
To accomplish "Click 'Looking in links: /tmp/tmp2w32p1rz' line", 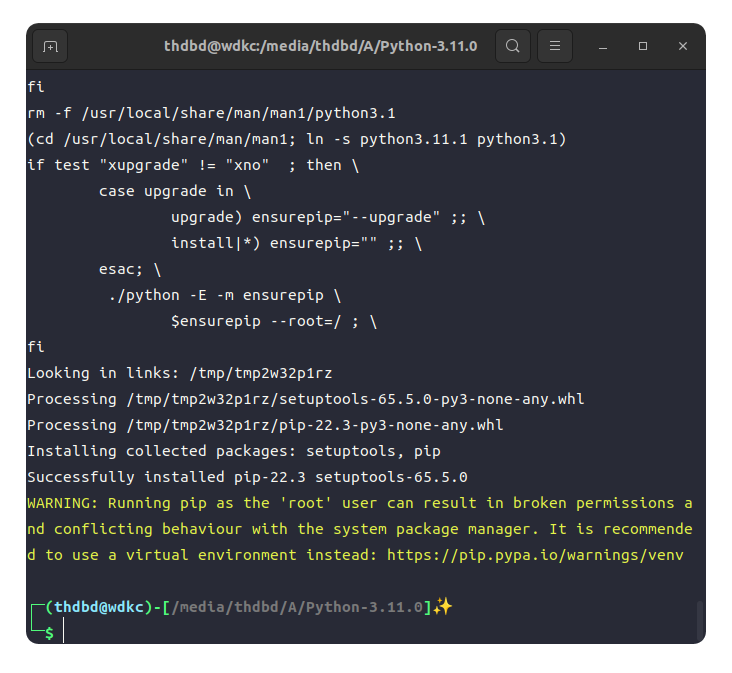I will pyautogui.click(x=180, y=373).
